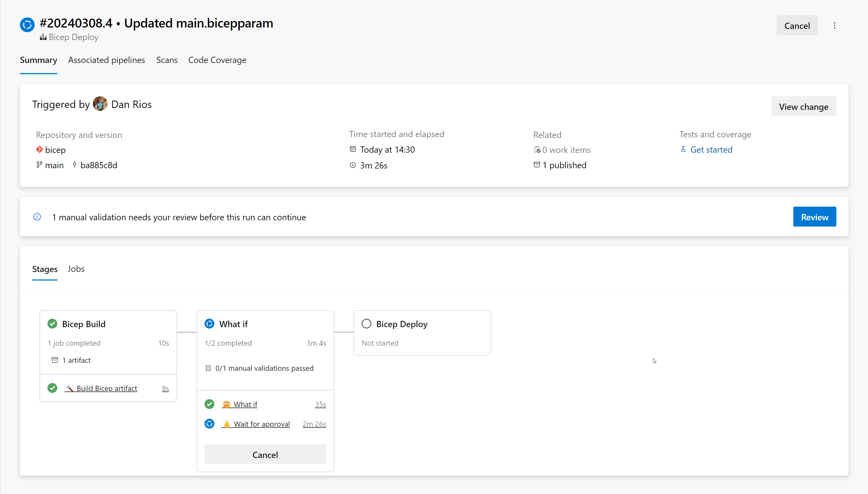Click the green success icon on Bicep Build stage
The height and width of the screenshot is (494, 868).
click(52, 324)
